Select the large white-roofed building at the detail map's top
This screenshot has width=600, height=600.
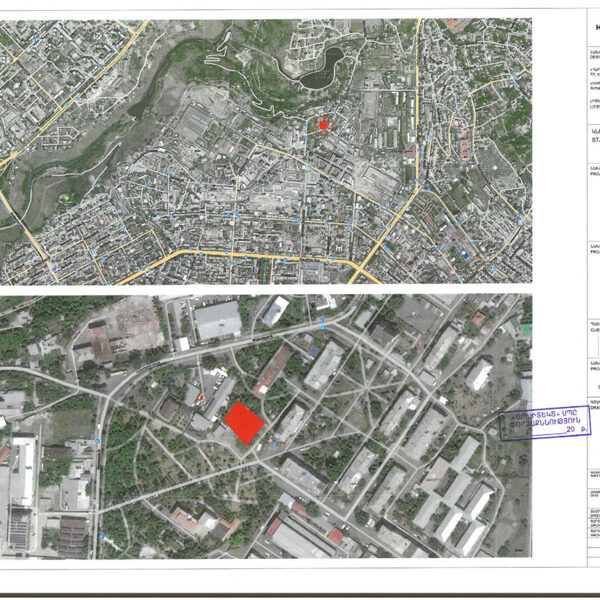pos(217,320)
